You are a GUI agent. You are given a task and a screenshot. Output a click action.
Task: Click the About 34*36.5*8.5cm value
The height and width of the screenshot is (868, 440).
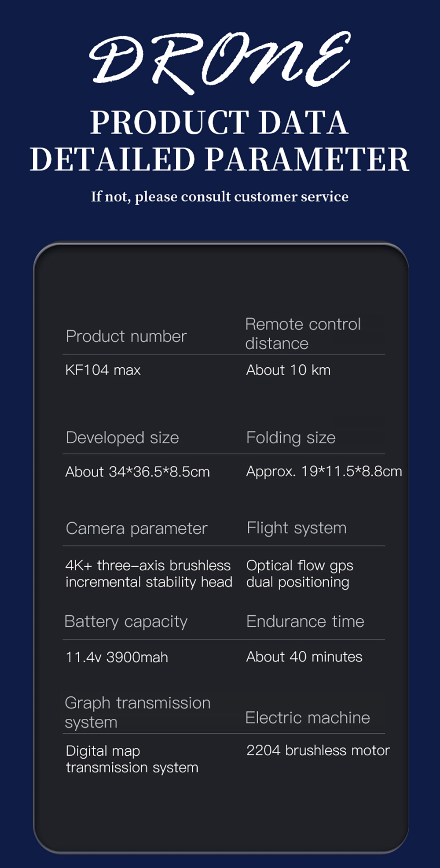click(x=137, y=472)
